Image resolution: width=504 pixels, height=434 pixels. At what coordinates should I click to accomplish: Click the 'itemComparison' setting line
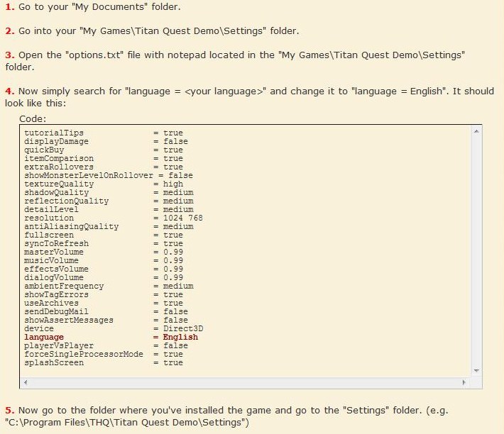(104, 159)
